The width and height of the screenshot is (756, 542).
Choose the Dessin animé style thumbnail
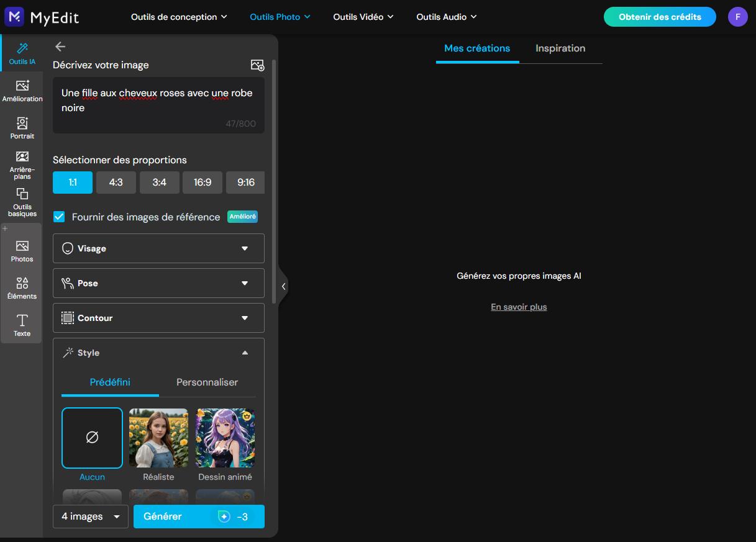[225, 438]
